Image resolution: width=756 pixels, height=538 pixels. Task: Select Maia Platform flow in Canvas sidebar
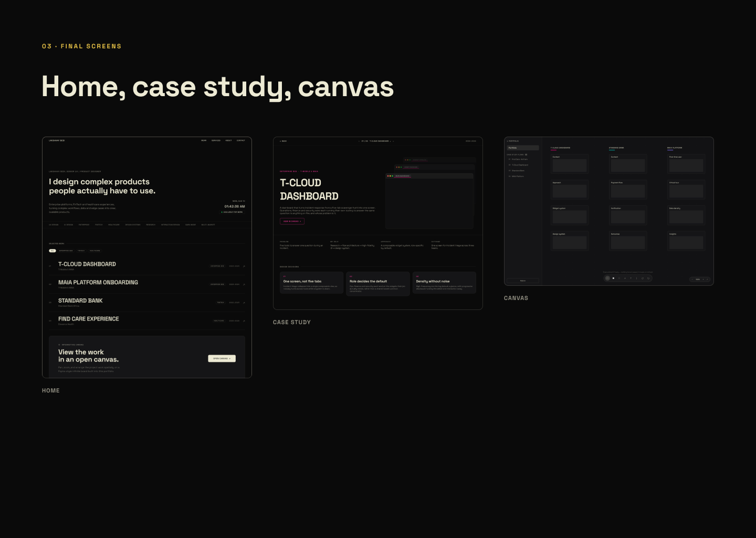516,177
